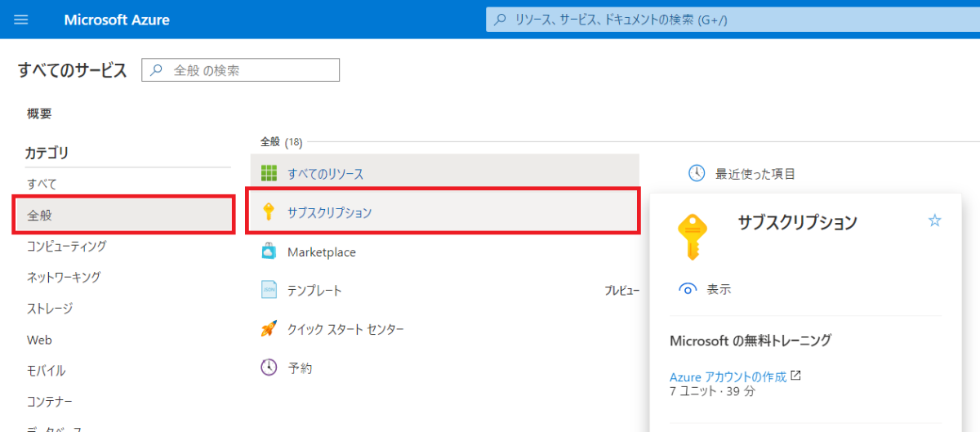Screen dimensions: 980x432
Task: Open the hamburger portal menu
Action: pyautogui.click(x=21, y=20)
